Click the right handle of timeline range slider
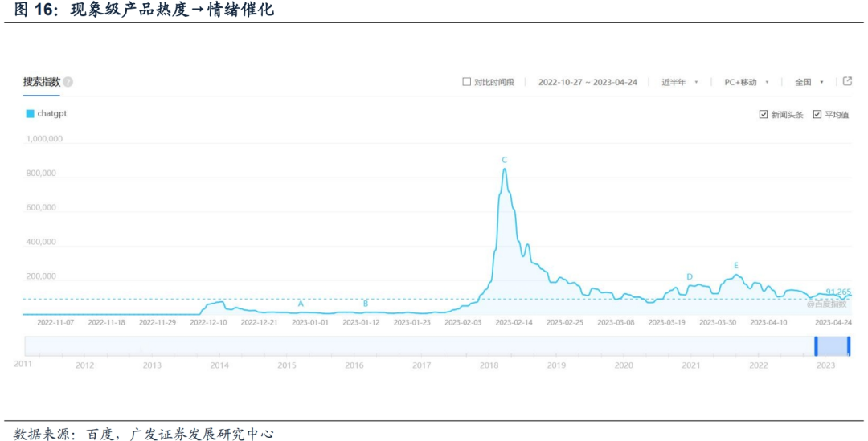 click(849, 346)
